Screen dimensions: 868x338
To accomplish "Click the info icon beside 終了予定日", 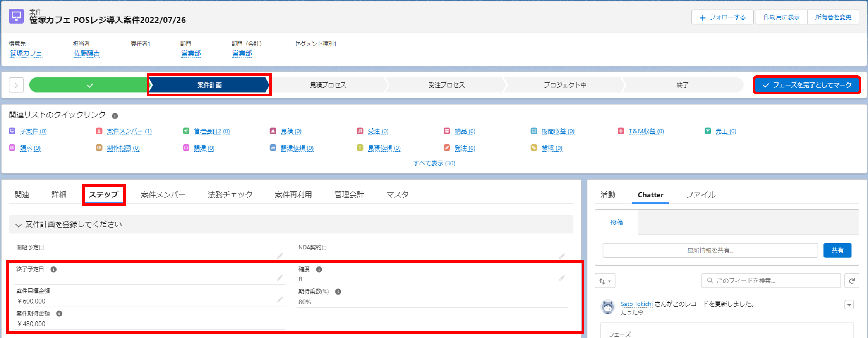I will point(54,269).
